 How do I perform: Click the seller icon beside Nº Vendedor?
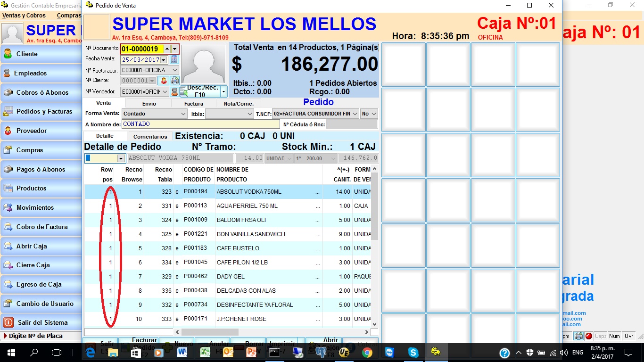click(x=174, y=92)
